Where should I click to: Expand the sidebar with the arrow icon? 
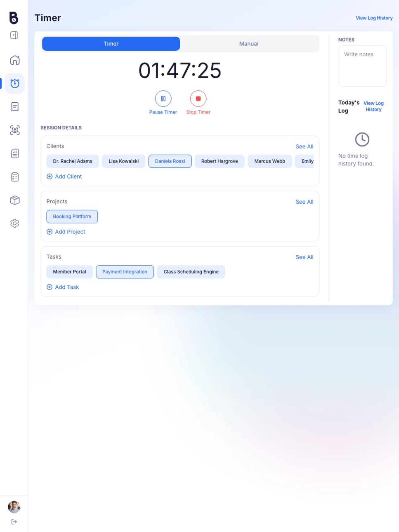click(14, 35)
